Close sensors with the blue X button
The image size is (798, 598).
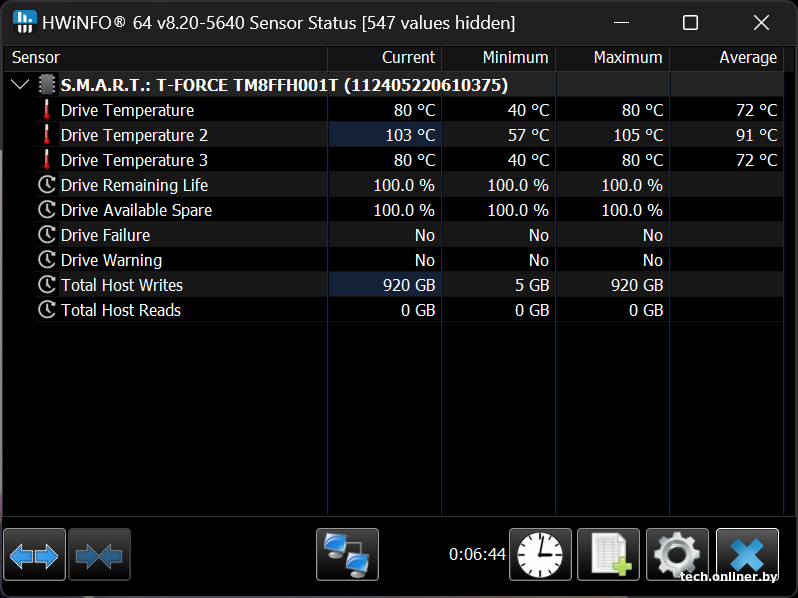747,555
